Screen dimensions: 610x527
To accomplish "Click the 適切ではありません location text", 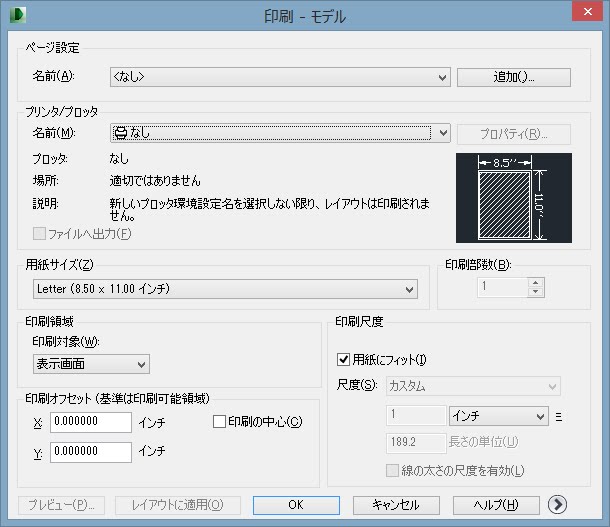I will tap(155, 180).
